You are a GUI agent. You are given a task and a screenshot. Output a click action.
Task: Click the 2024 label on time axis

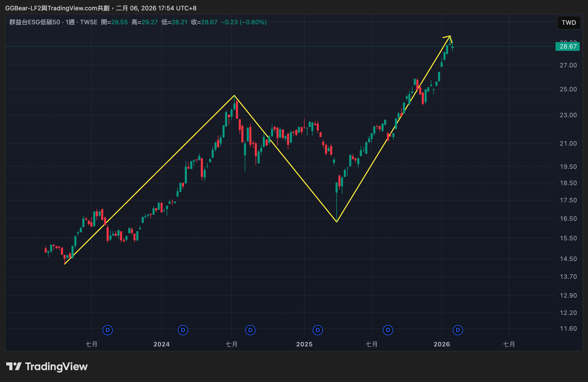(x=162, y=344)
